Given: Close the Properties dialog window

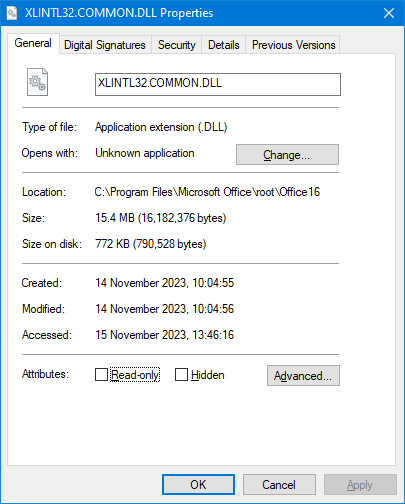Looking at the screenshot, I should [389, 13].
